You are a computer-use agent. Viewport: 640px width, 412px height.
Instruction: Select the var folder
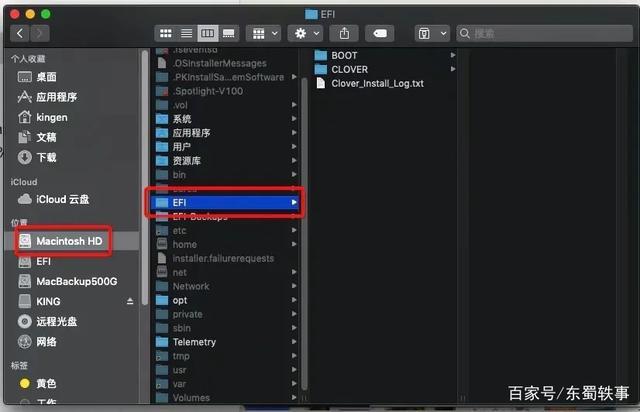tap(179, 383)
